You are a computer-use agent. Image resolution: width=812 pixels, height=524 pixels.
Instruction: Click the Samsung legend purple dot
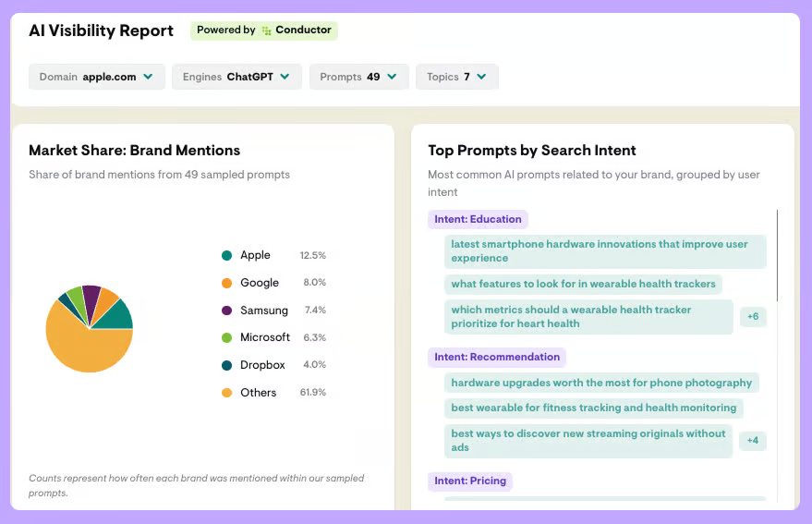(x=226, y=311)
